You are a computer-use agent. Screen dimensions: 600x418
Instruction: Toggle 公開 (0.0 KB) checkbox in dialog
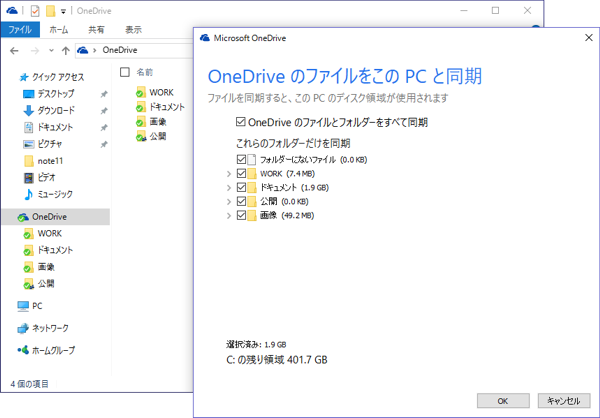[x=241, y=201]
